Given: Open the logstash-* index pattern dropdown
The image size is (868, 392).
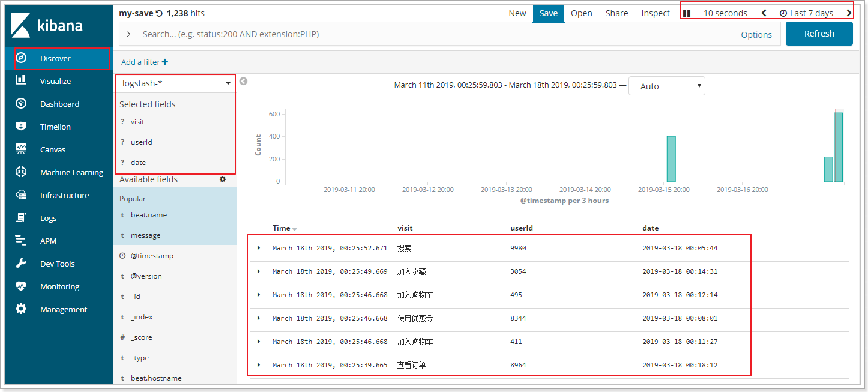Looking at the screenshot, I should tap(175, 83).
